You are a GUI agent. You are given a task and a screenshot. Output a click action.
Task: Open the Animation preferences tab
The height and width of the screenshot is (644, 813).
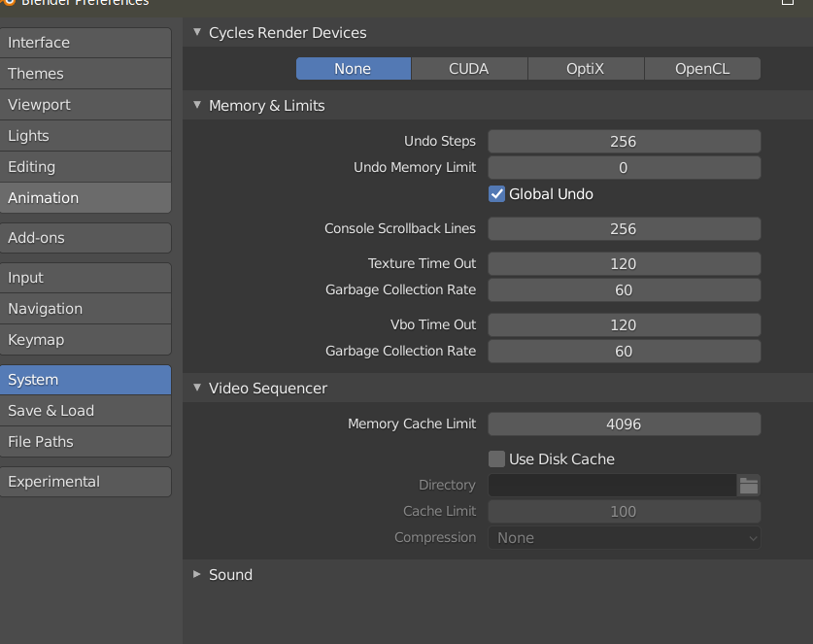[x=85, y=198]
